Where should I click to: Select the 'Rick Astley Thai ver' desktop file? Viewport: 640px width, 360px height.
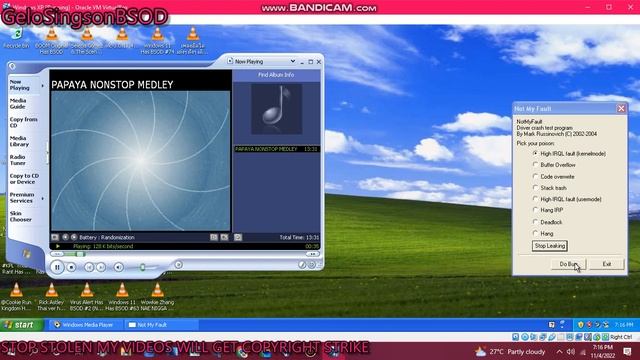51,296
